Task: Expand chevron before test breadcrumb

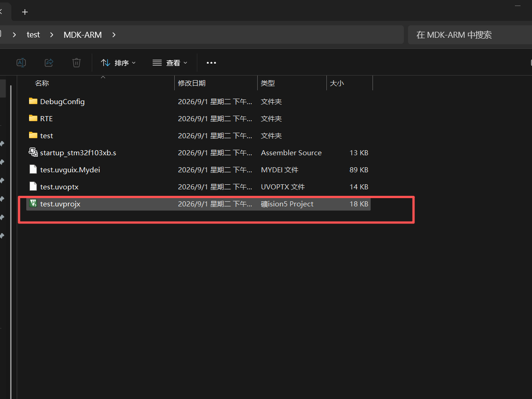Action: pos(14,35)
